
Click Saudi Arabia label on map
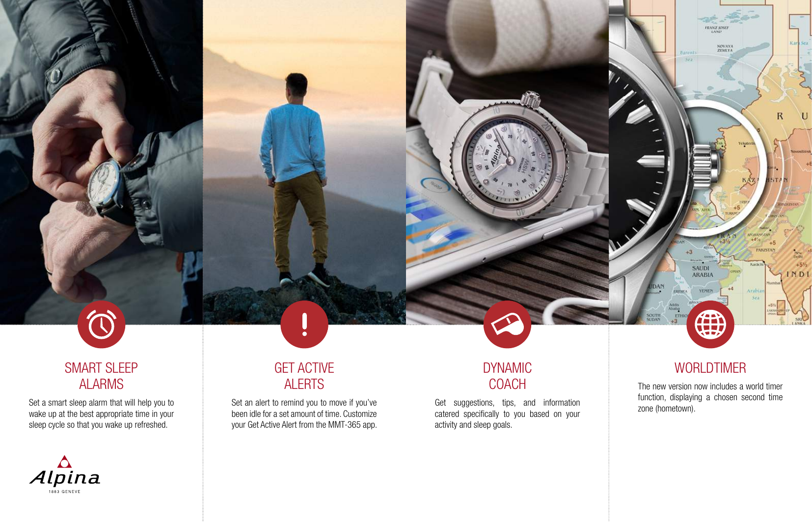pos(702,272)
